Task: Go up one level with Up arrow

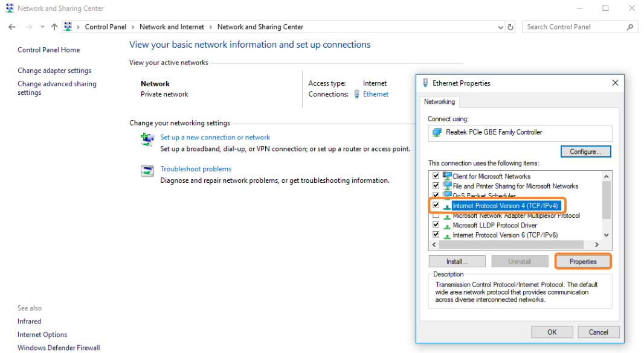Action: click(x=54, y=27)
